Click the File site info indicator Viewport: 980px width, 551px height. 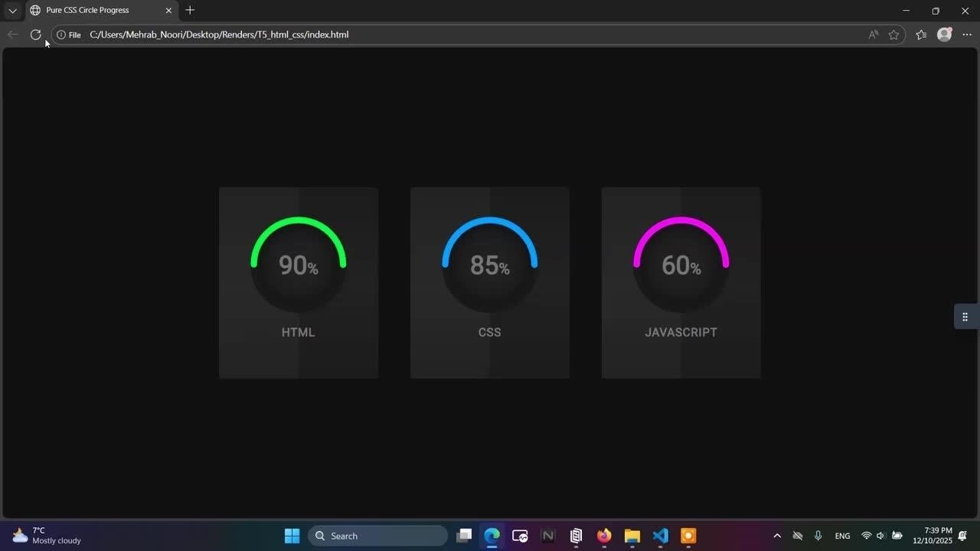click(69, 34)
